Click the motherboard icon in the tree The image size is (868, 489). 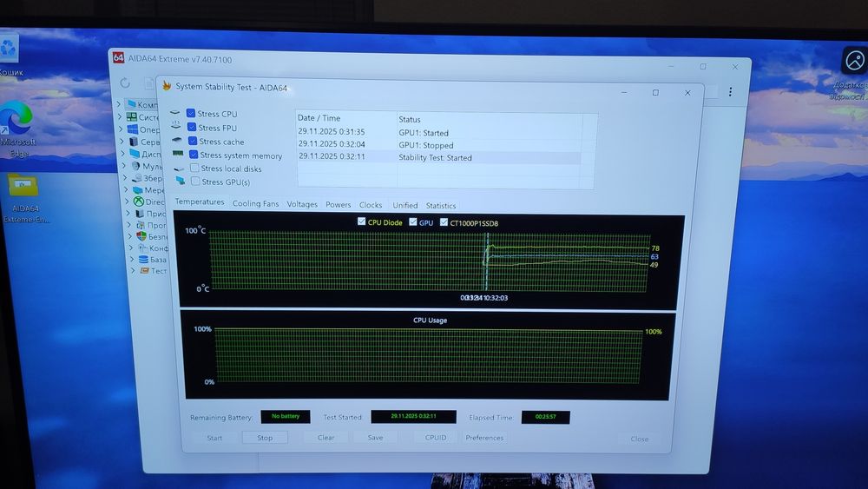132,116
